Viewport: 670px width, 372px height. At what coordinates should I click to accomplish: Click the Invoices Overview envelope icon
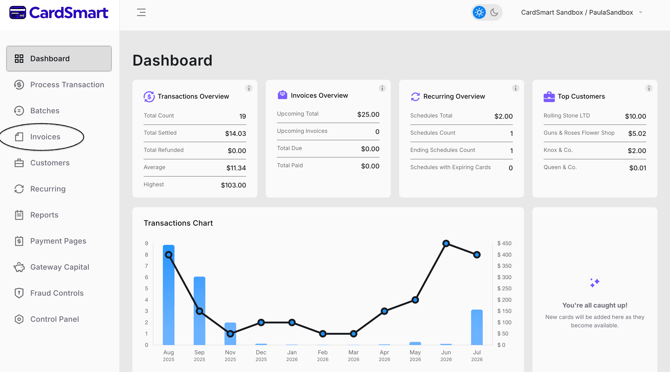282,95
